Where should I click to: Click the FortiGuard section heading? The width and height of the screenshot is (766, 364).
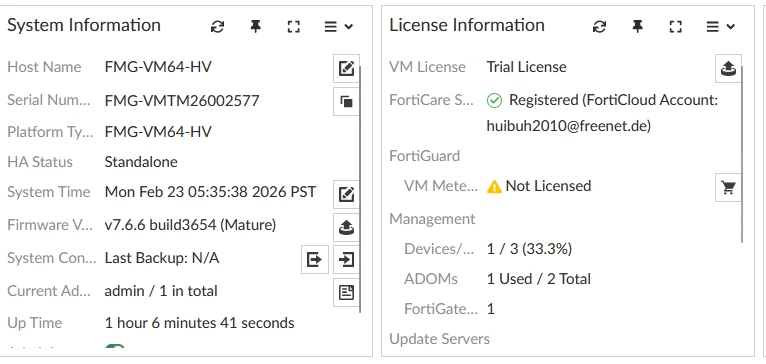[425, 156]
